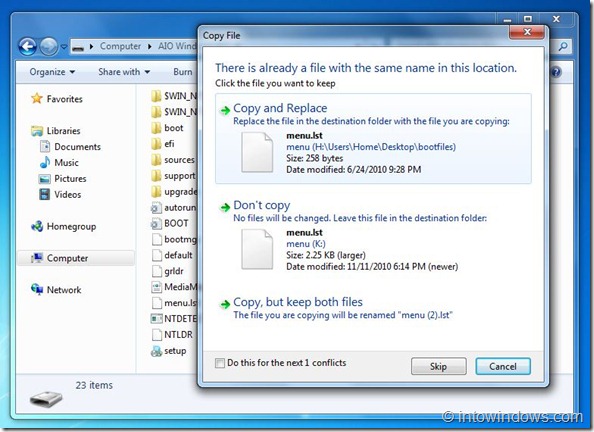594x432 pixels.
Task: Select the NTDETECT file icon
Action: pos(156,319)
